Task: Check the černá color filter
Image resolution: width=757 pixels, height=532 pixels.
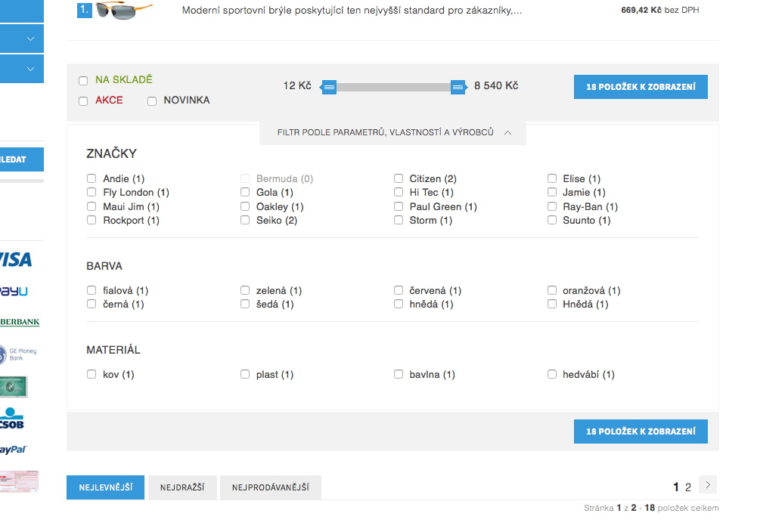Action: pyautogui.click(x=92, y=303)
